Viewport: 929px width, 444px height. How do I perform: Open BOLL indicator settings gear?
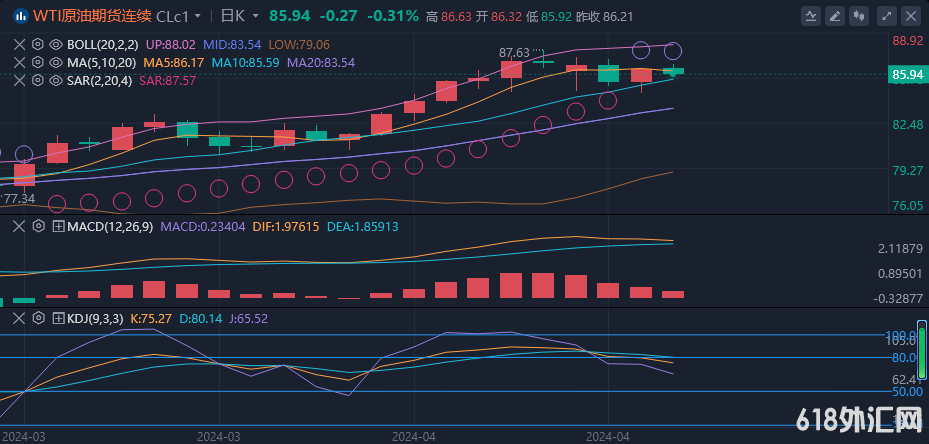[38, 44]
